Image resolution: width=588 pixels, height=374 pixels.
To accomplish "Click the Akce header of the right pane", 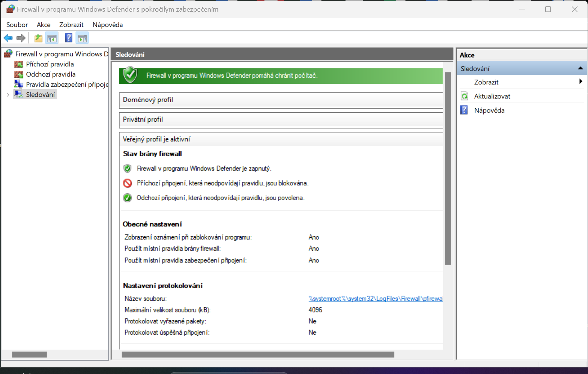I will 522,55.
